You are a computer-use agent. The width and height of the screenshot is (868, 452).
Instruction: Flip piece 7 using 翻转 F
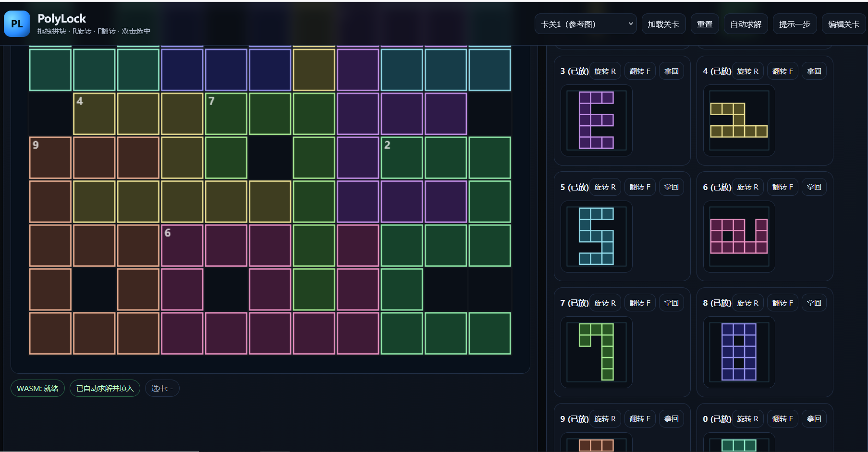639,302
